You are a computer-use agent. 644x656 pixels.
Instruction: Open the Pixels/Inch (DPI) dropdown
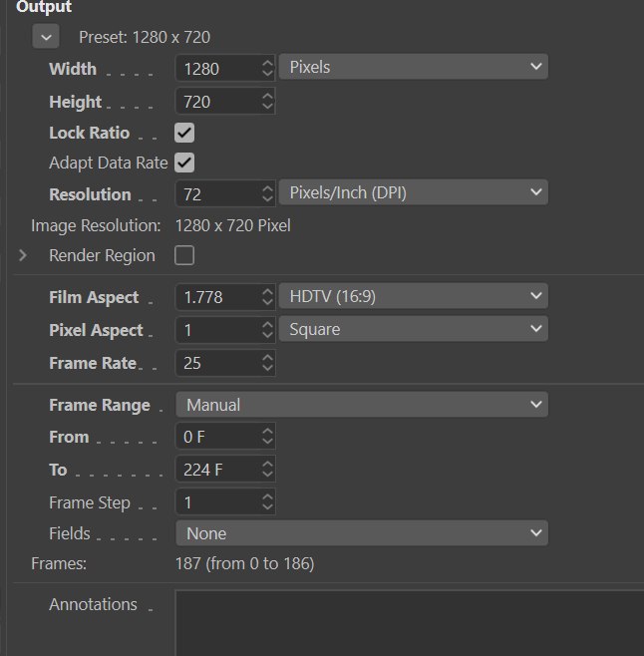tap(414, 192)
